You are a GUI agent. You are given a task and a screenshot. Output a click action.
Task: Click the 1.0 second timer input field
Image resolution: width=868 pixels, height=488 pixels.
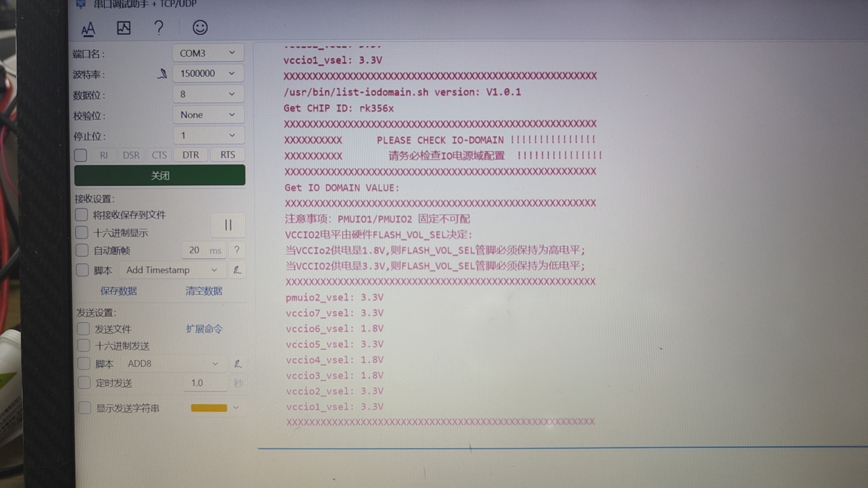pyautogui.click(x=204, y=382)
